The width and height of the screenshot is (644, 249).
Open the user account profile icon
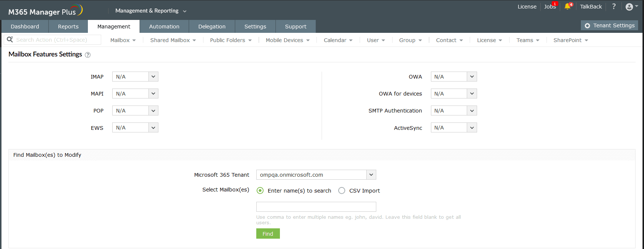[629, 7]
